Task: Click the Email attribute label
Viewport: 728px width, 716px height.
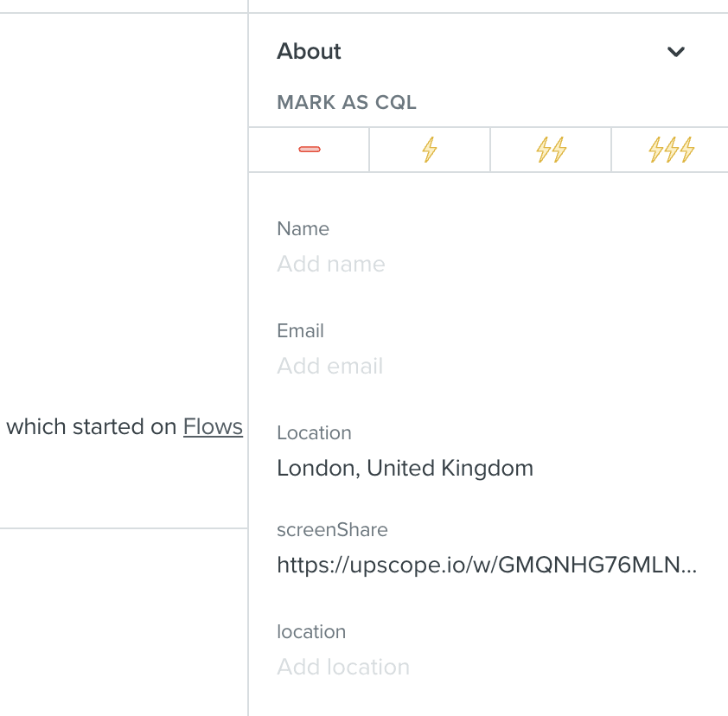Action: click(300, 330)
